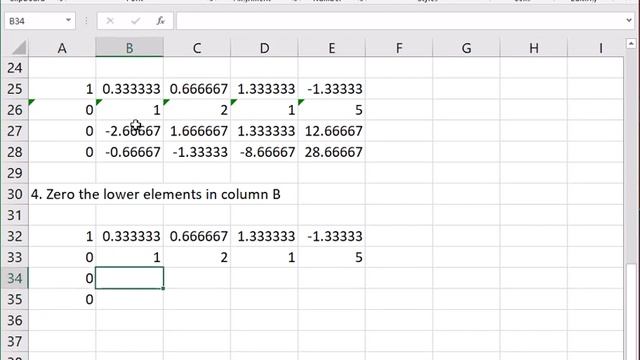Select column G header
The height and width of the screenshot is (360, 640).
pyautogui.click(x=466, y=48)
